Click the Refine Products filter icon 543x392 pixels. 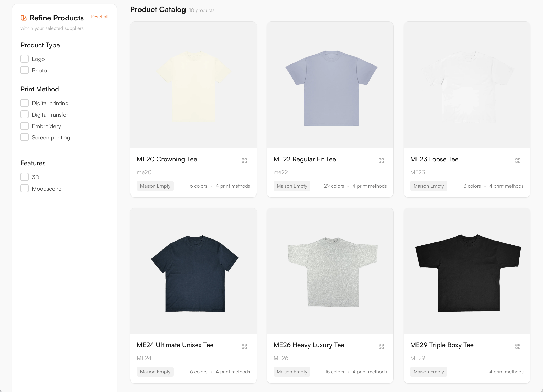tap(24, 18)
